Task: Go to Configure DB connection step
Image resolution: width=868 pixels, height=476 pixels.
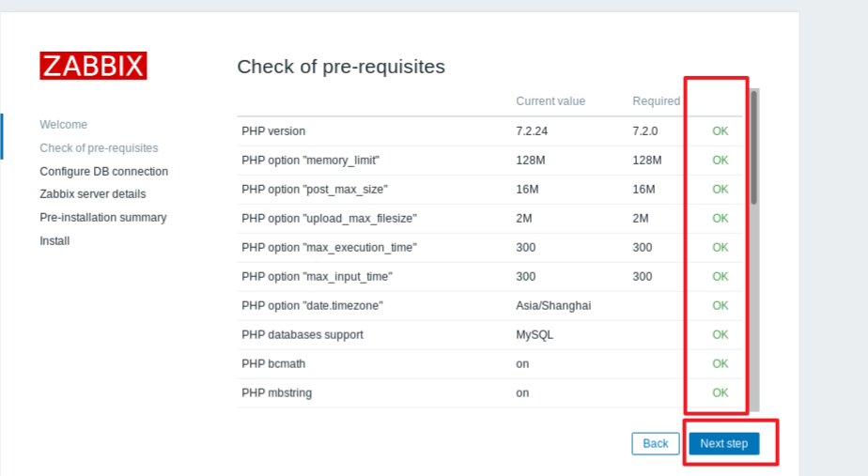Action: pyautogui.click(x=103, y=171)
